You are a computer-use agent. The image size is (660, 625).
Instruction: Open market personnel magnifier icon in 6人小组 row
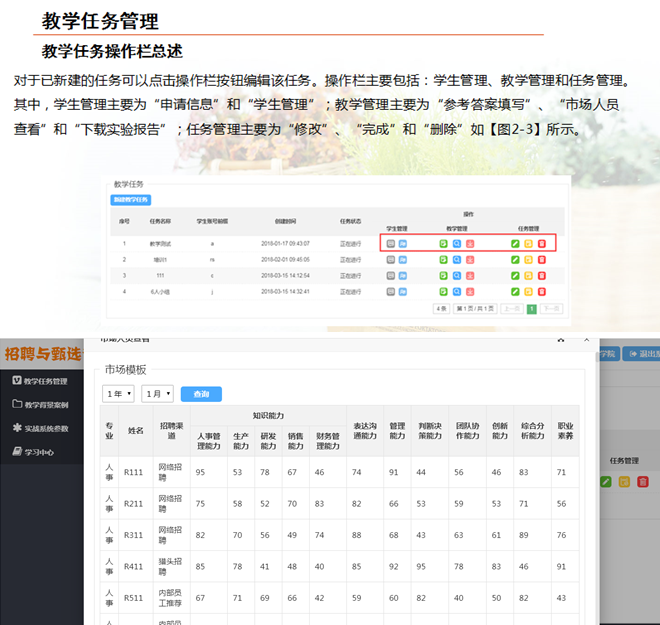coord(456,291)
